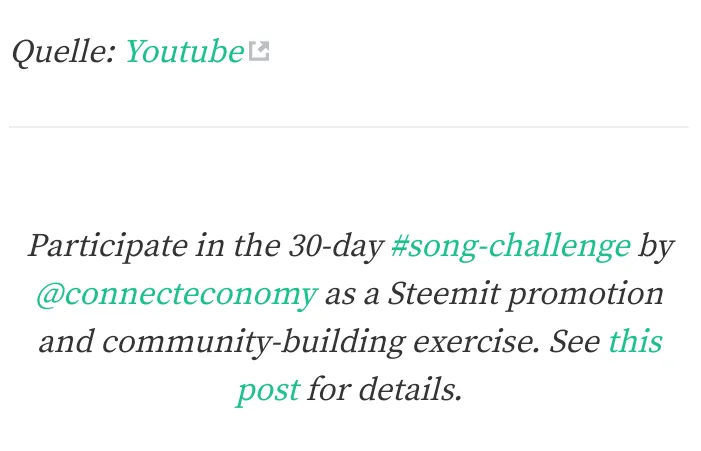Open the #song-challenge hashtag link

click(x=511, y=246)
